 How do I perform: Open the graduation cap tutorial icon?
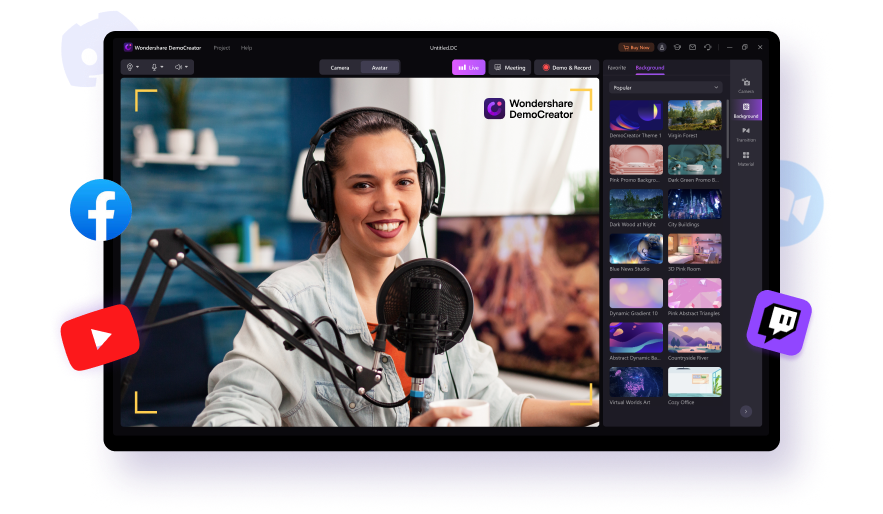pyautogui.click(x=677, y=48)
